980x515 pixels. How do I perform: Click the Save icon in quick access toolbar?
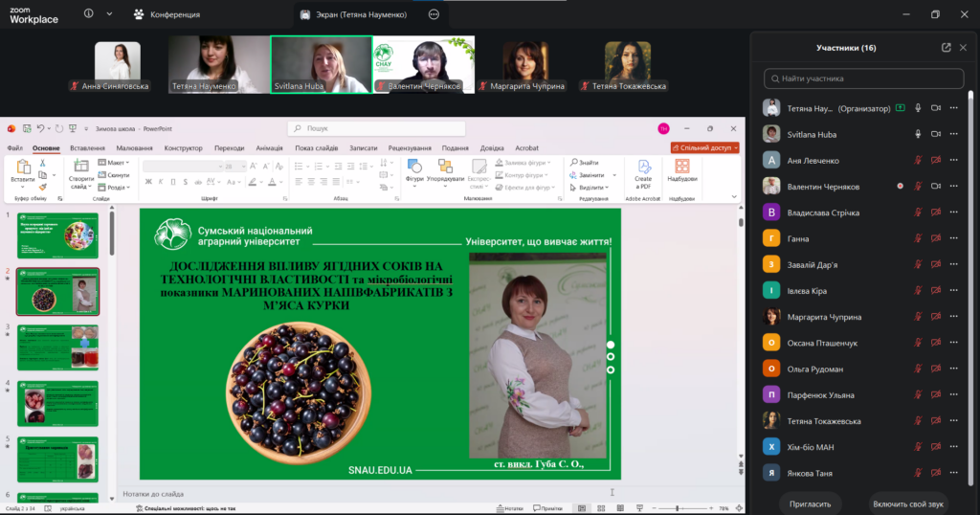pyautogui.click(x=27, y=128)
